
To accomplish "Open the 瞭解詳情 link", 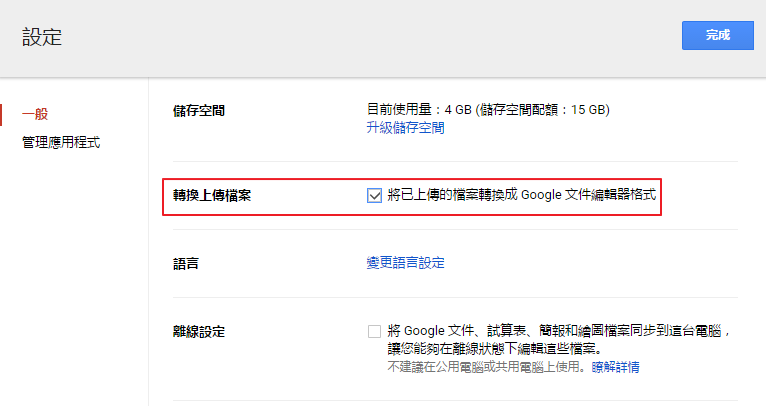I will tap(615, 367).
